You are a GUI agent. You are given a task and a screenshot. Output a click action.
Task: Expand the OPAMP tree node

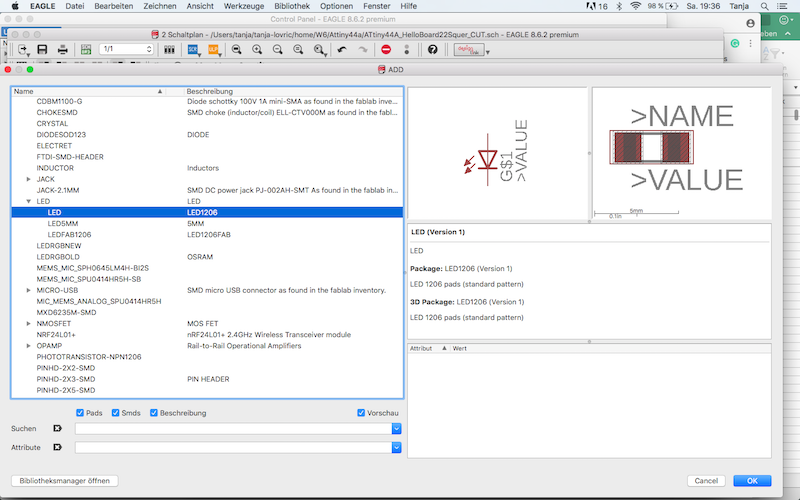coord(29,346)
